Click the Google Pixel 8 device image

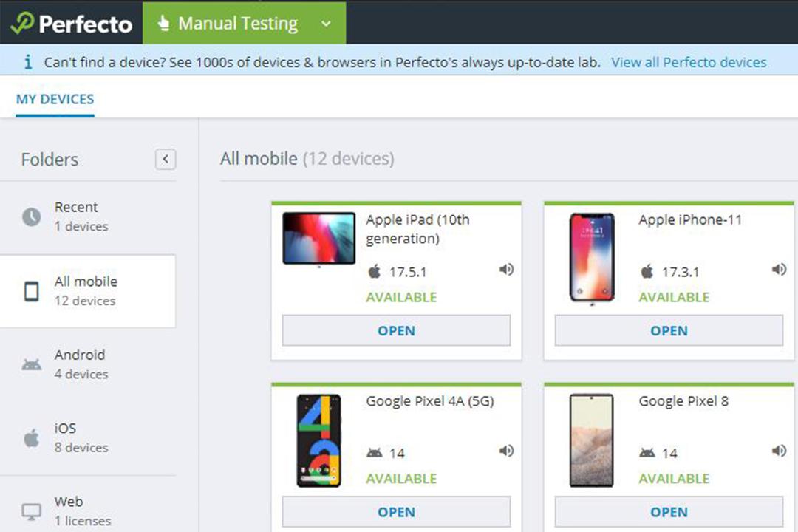591,441
